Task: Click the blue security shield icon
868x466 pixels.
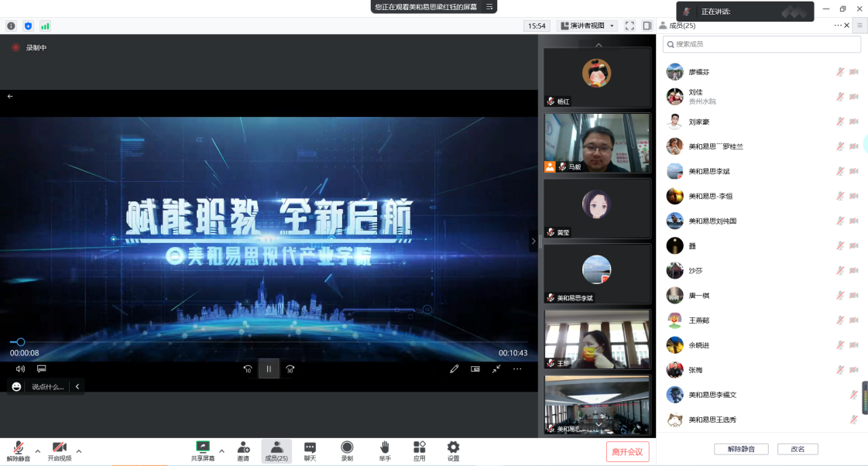Action: click(x=28, y=26)
